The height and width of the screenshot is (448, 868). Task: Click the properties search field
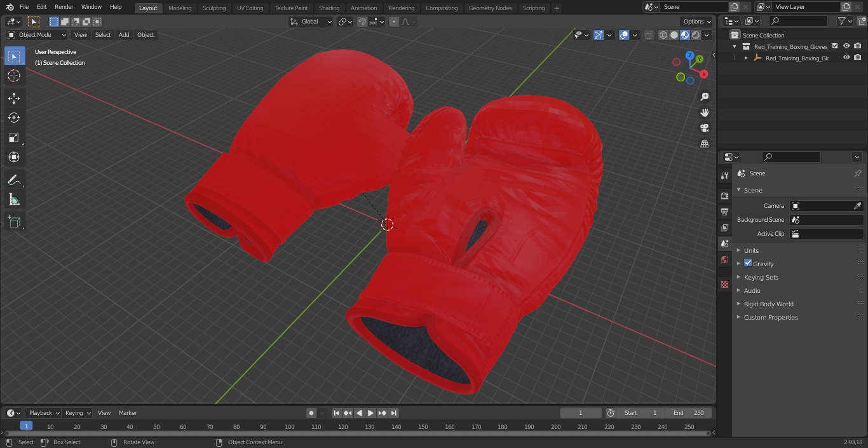[791, 157]
